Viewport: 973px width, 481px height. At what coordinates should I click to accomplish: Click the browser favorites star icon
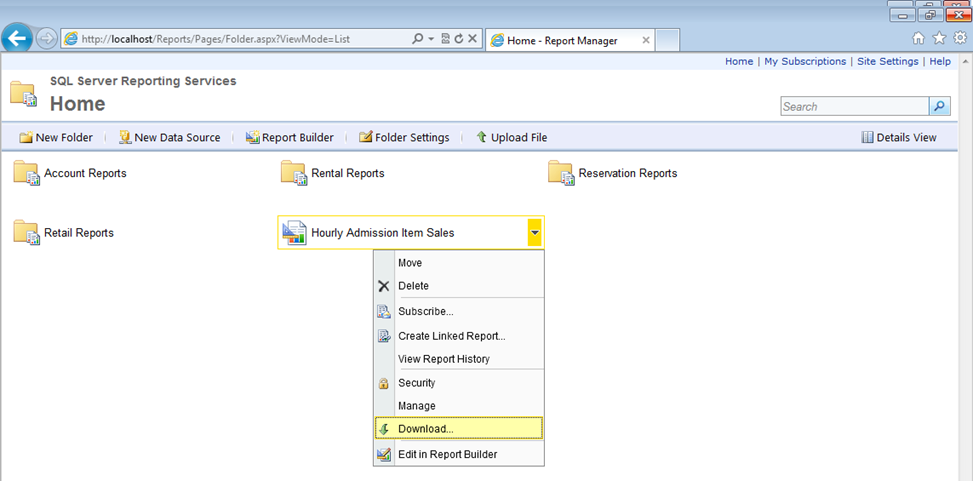939,38
